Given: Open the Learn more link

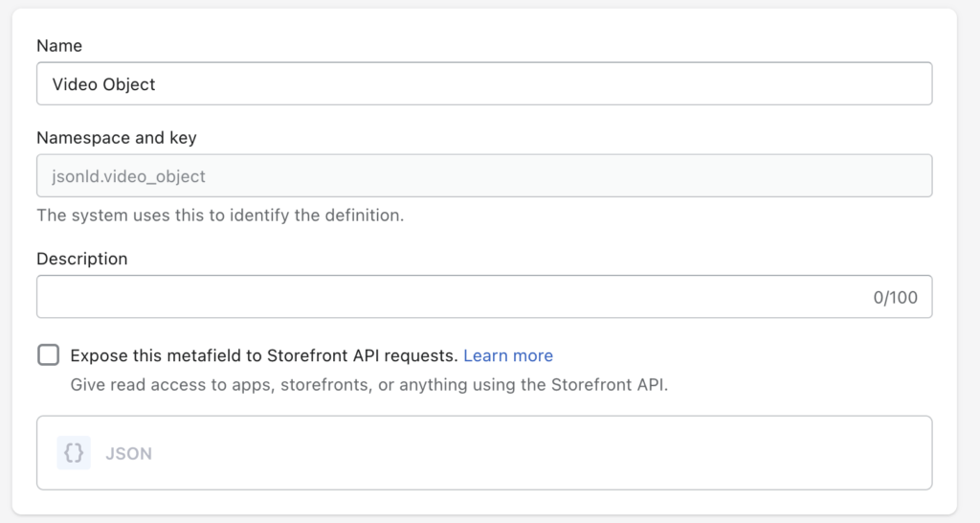Looking at the screenshot, I should [x=508, y=355].
